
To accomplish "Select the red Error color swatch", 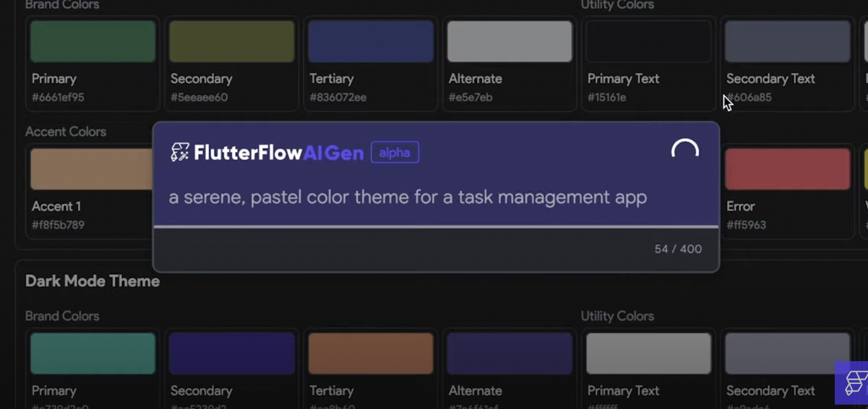I will coord(787,169).
